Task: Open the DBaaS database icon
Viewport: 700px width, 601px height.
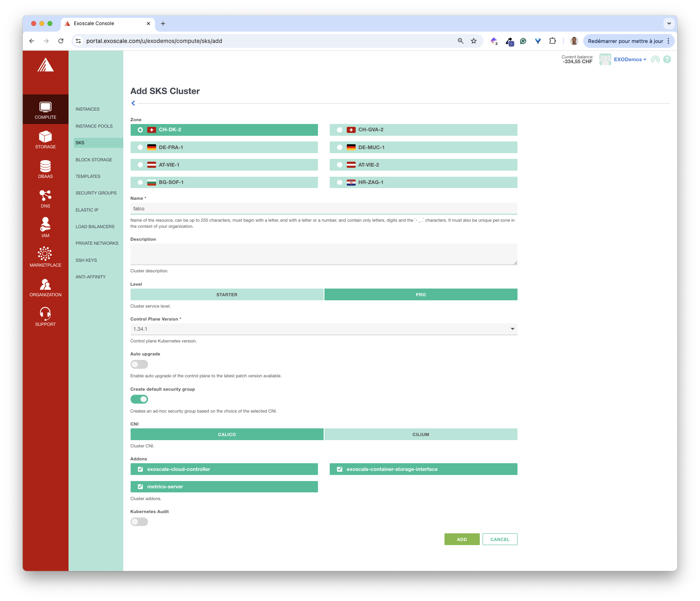Action: (45, 167)
